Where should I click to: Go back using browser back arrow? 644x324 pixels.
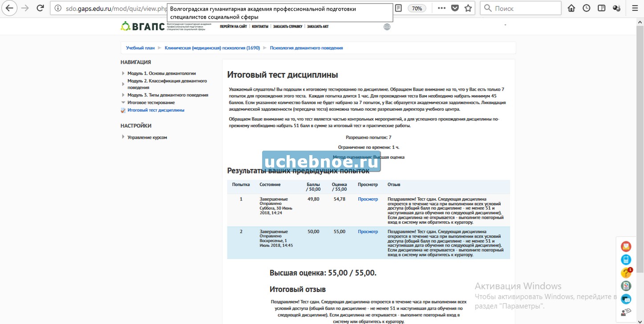[x=10, y=8]
